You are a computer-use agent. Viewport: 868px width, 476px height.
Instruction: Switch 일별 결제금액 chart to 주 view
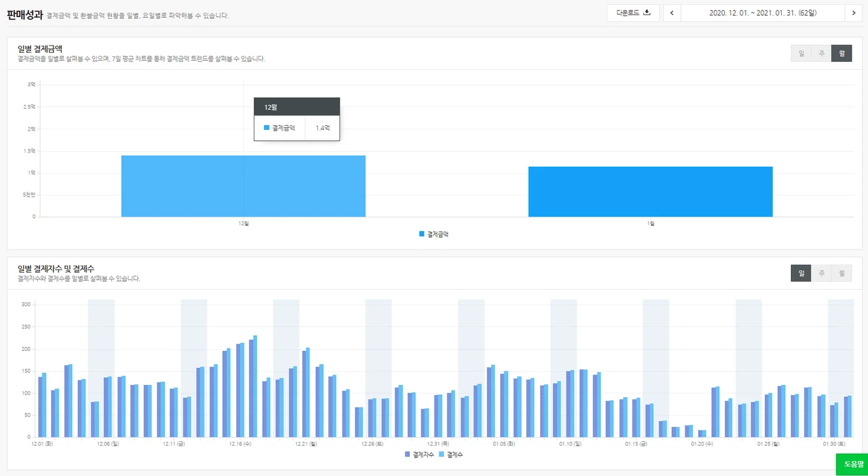click(x=821, y=53)
